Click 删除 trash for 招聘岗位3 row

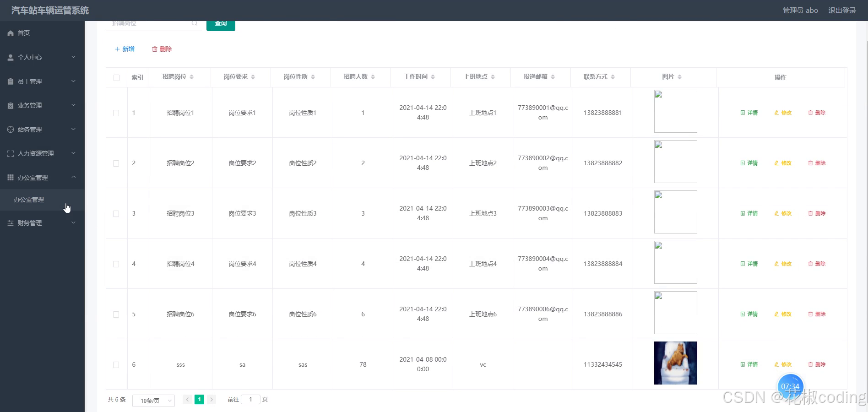[817, 213]
